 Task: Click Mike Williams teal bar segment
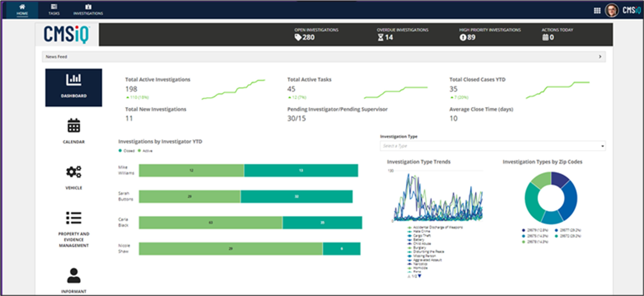[x=301, y=170]
